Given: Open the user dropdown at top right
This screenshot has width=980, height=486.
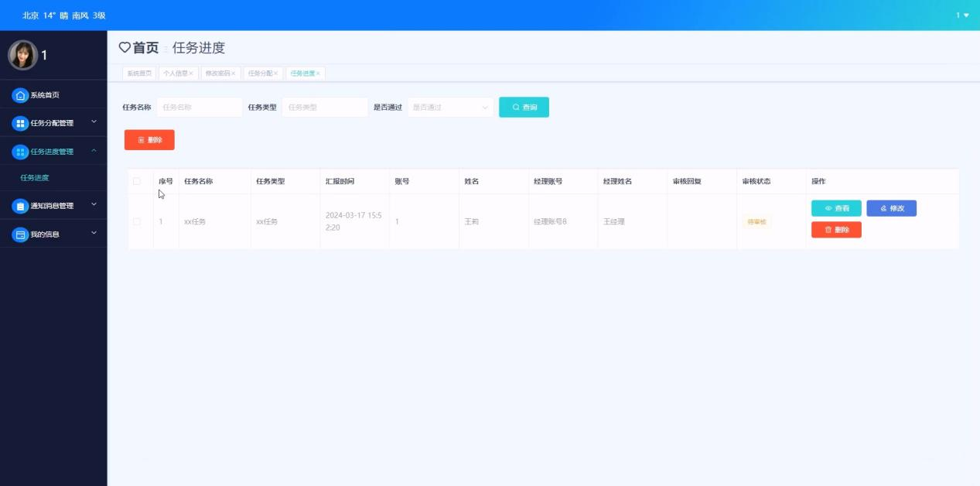Looking at the screenshot, I should (962, 15).
